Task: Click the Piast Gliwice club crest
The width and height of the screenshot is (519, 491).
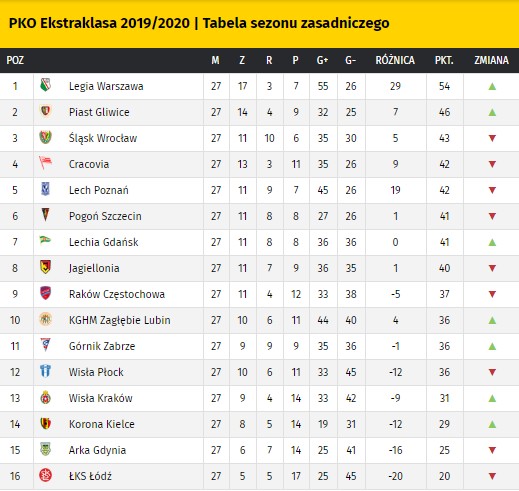Action: (x=46, y=111)
